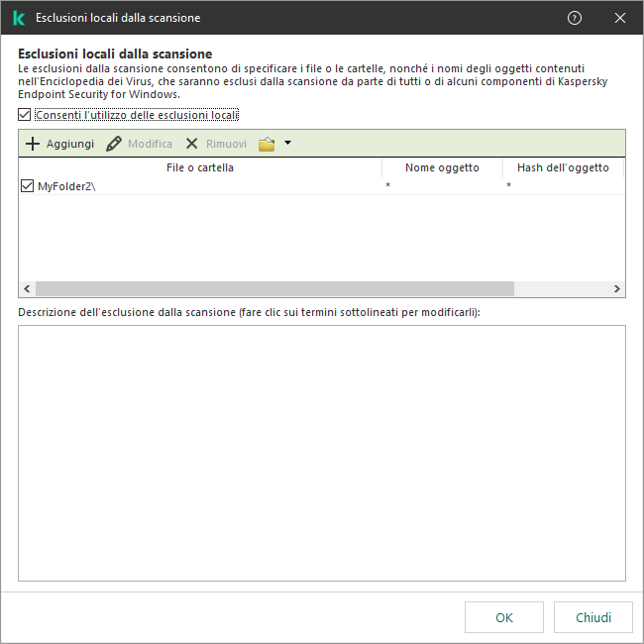Click the exclusion description text area
Viewport: 644px width, 644px height.
tap(322, 453)
